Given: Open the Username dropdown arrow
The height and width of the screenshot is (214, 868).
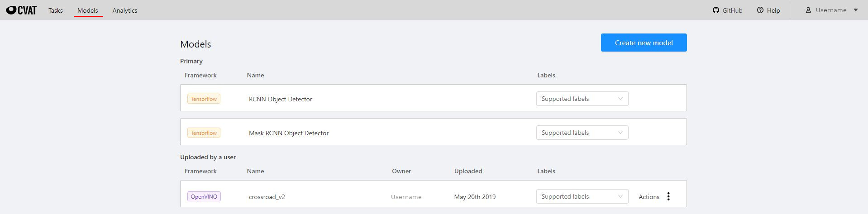Looking at the screenshot, I should (x=855, y=10).
